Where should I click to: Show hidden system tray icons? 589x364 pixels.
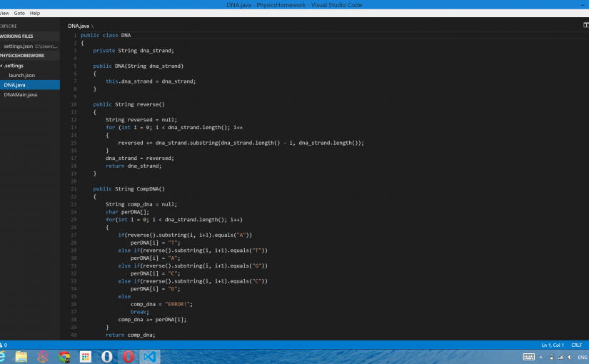pos(542,357)
